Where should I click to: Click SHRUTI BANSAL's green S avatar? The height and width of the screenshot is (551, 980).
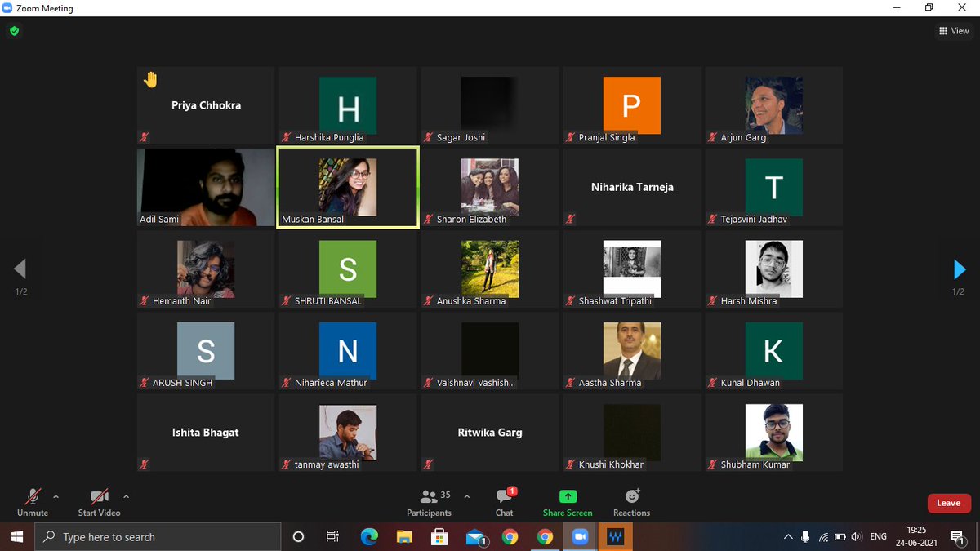(348, 269)
